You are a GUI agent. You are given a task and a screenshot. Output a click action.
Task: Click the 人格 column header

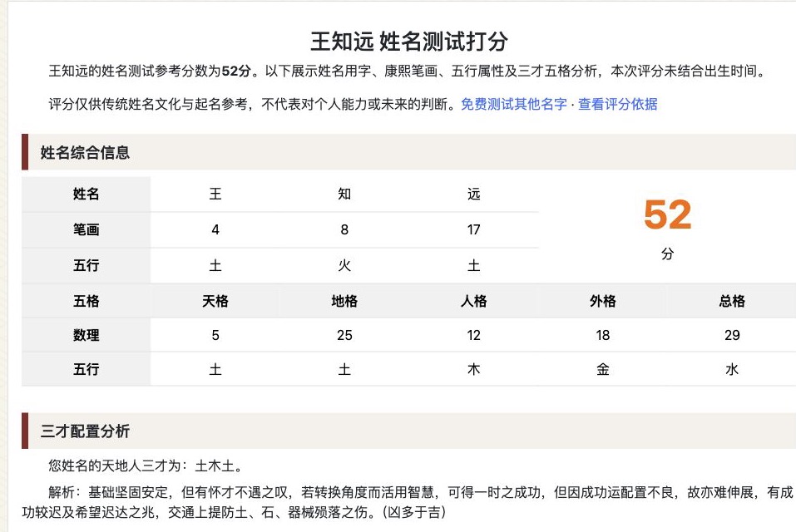[x=473, y=301]
